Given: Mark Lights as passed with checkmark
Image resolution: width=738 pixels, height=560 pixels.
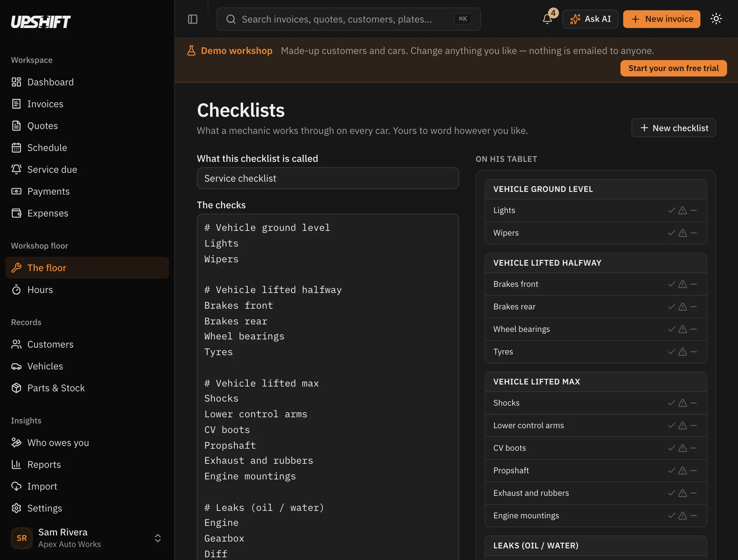Looking at the screenshot, I should click(672, 210).
